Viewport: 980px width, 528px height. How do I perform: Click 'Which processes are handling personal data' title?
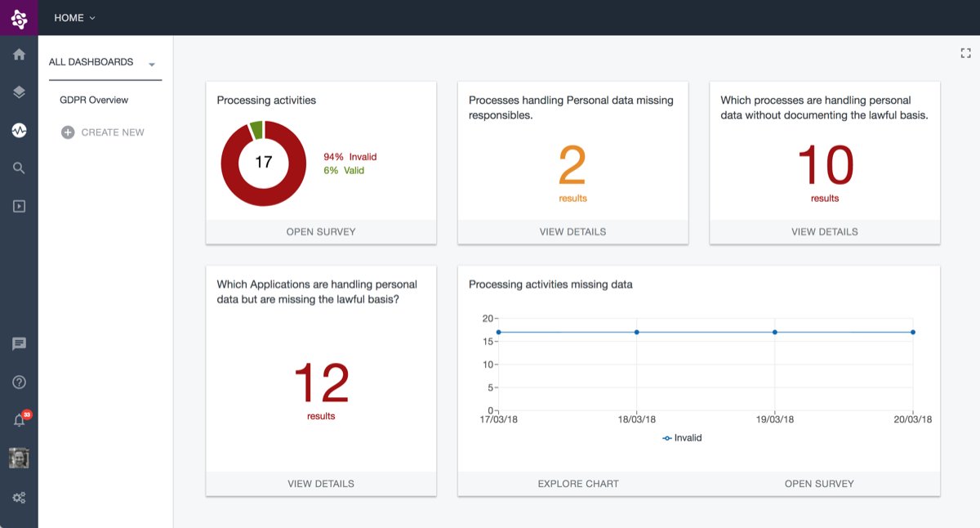(824, 108)
